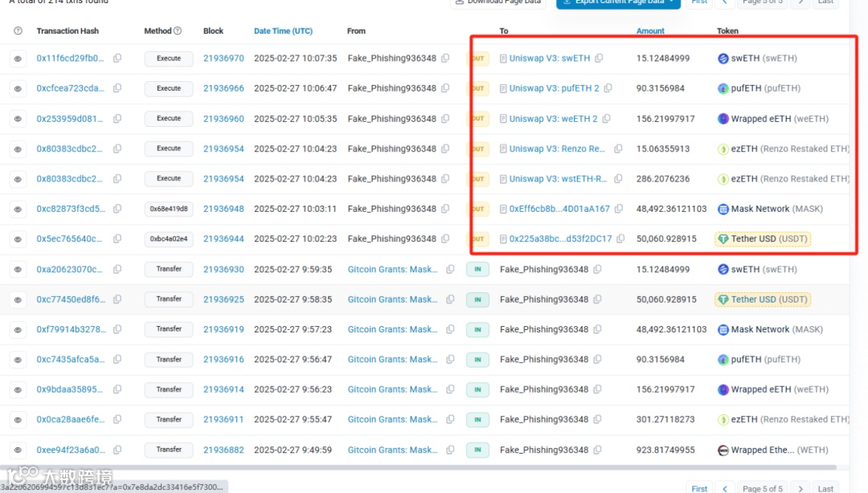Image resolution: width=868 pixels, height=493 pixels.
Task: Click Execute method badge in 10:06:47 row
Action: pyautogui.click(x=169, y=88)
